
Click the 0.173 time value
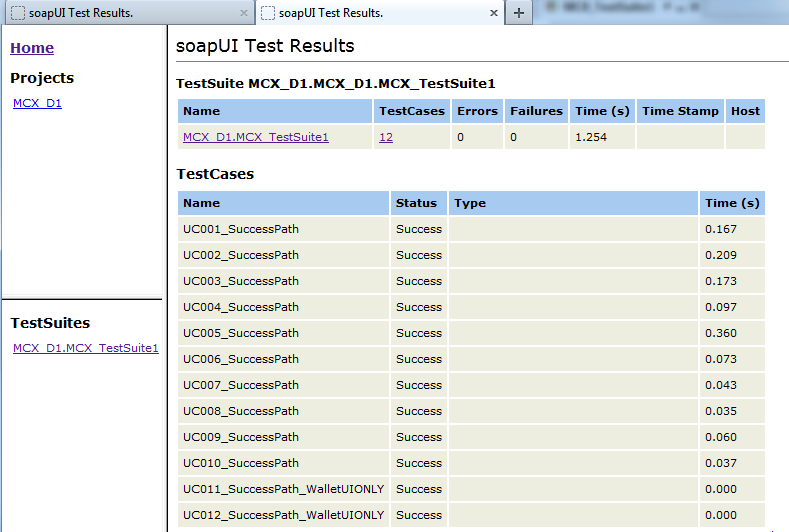pos(721,281)
